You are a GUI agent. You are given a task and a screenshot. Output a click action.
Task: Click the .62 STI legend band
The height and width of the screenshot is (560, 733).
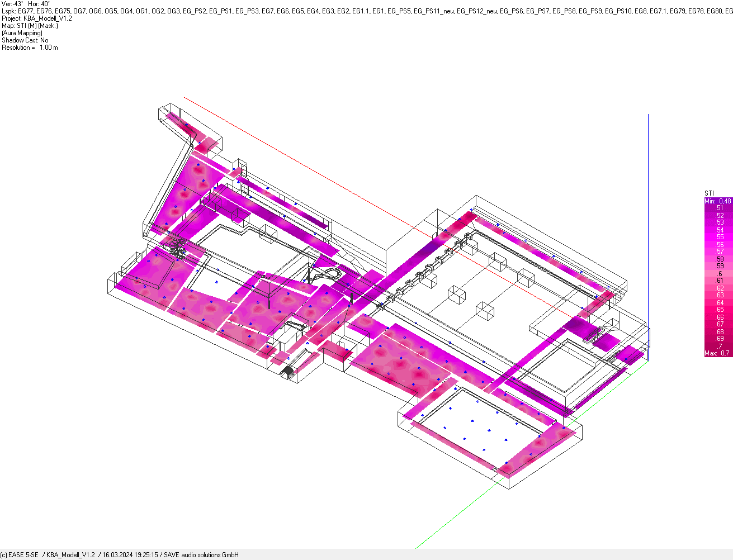coord(718,288)
